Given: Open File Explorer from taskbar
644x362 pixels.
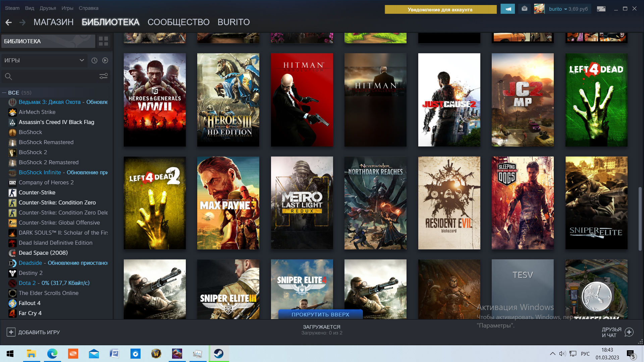Looking at the screenshot, I should pyautogui.click(x=32, y=354).
